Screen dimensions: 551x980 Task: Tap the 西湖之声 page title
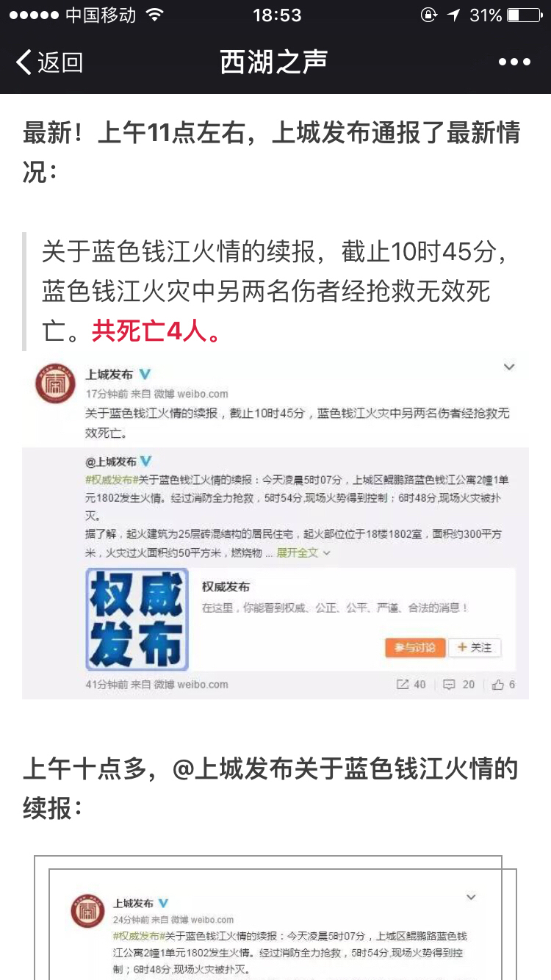coord(274,62)
